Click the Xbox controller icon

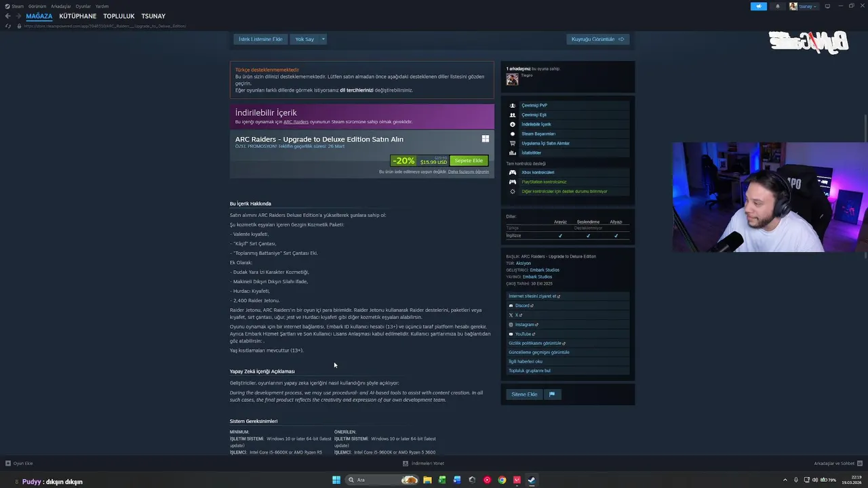pyautogui.click(x=513, y=173)
